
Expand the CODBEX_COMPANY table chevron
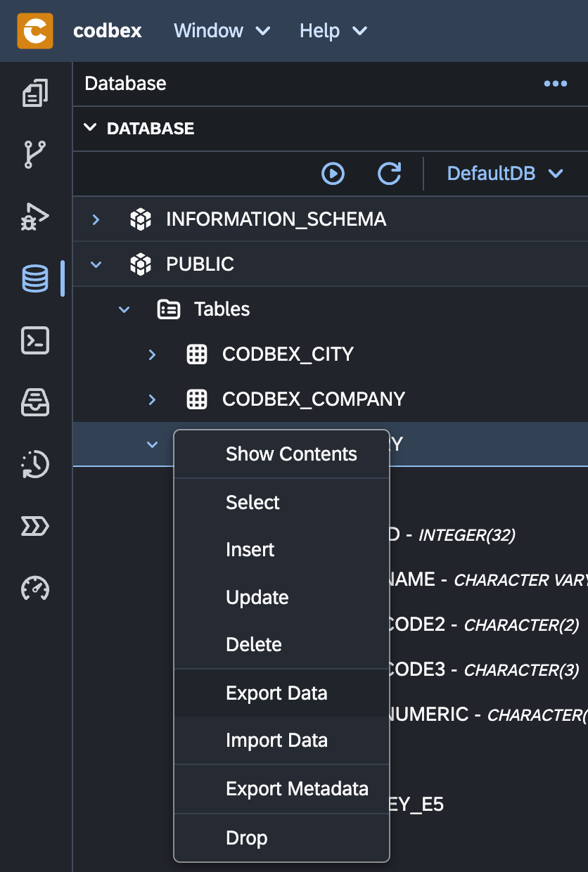pyautogui.click(x=153, y=399)
